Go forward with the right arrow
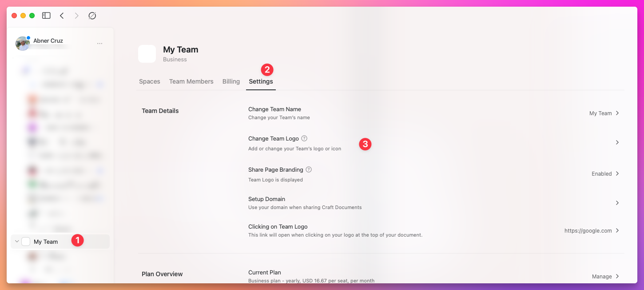 click(x=76, y=16)
